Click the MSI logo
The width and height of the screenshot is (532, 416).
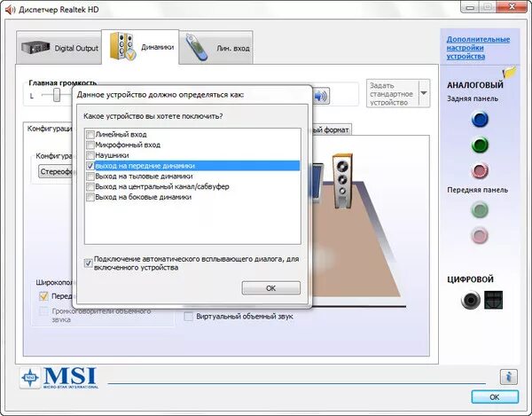click(x=59, y=378)
